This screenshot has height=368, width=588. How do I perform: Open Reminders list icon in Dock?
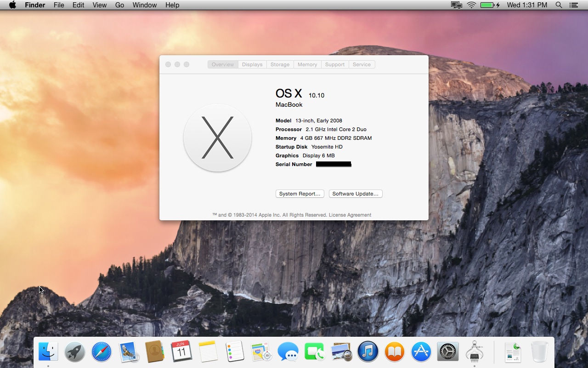235,352
